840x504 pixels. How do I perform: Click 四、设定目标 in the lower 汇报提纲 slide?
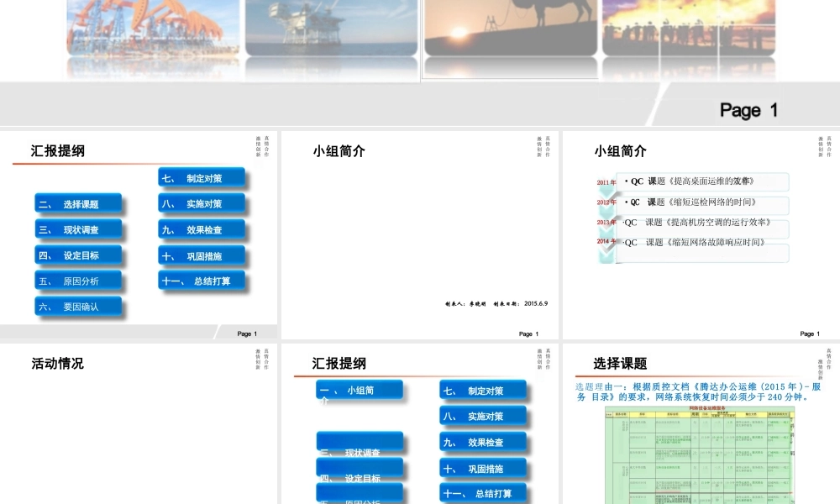click(360, 470)
